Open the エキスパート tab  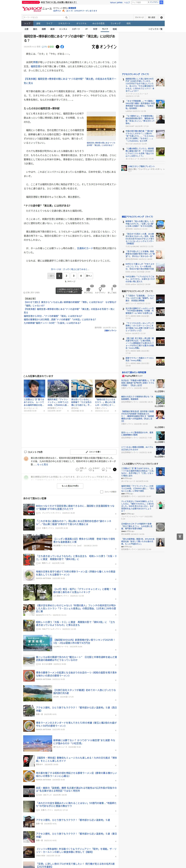[x=64, y=24]
